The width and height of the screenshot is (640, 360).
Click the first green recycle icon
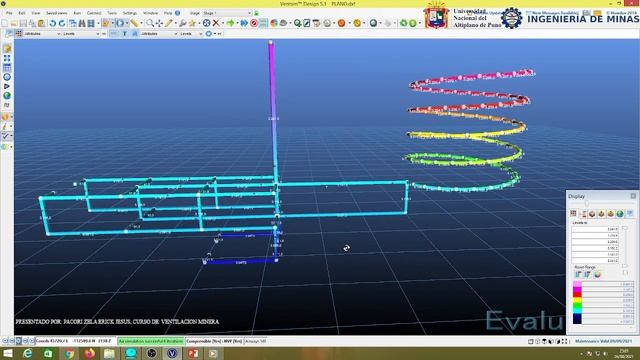(x=403, y=23)
